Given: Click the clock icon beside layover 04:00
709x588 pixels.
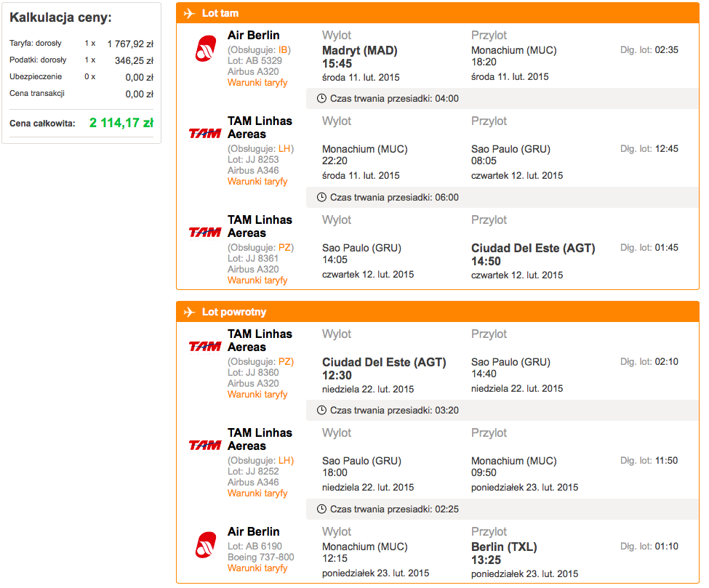Looking at the screenshot, I should point(321,99).
